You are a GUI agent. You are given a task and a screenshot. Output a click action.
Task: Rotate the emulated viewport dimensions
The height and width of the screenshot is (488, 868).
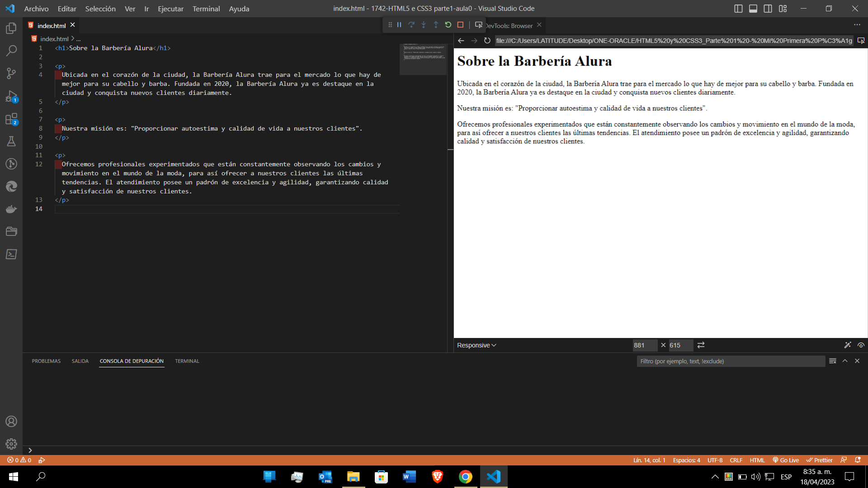(701, 345)
